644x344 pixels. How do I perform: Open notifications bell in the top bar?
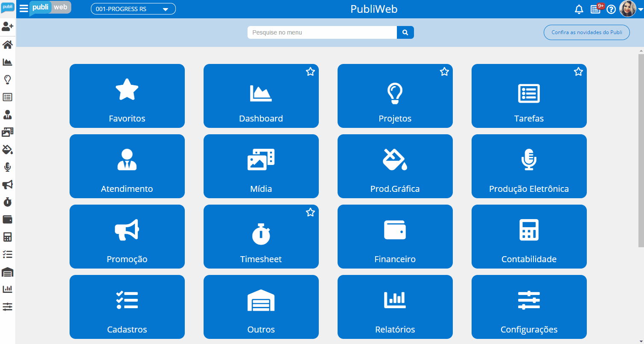579,9
